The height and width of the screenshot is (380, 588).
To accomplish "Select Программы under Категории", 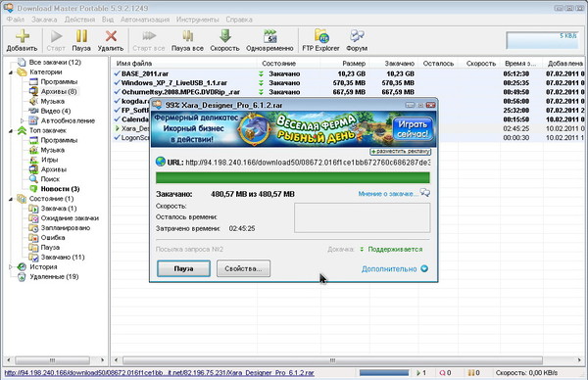I will pyautogui.click(x=59, y=81).
